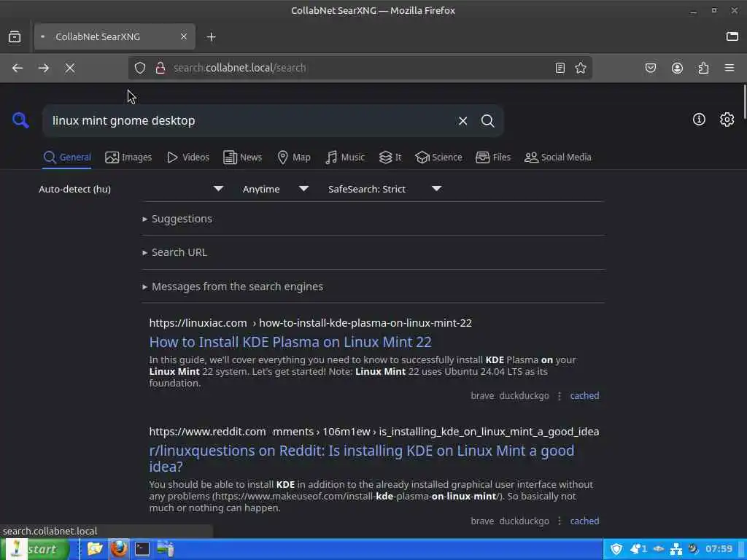Open the Anytime time range dropdown
The width and height of the screenshot is (747, 560).
click(x=275, y=189)
